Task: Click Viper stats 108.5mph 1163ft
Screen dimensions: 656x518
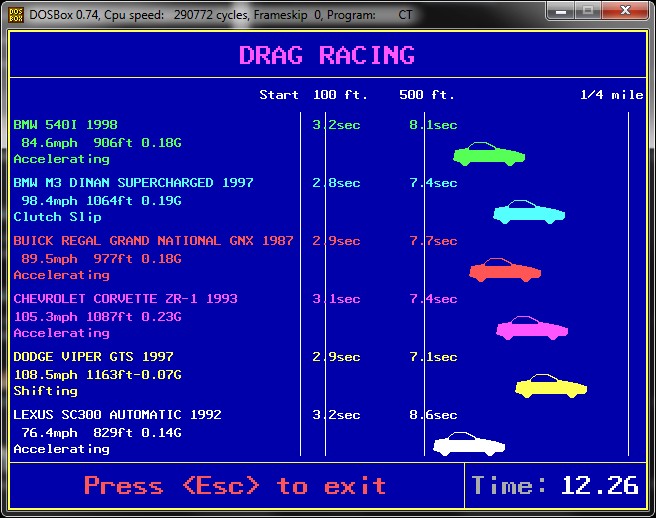Action: point(97,374)
